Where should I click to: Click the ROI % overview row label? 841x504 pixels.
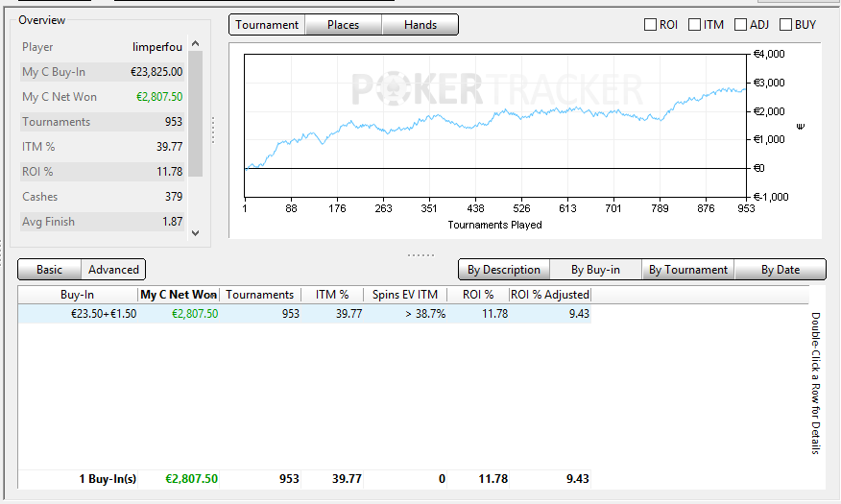[x=37, y=172]
